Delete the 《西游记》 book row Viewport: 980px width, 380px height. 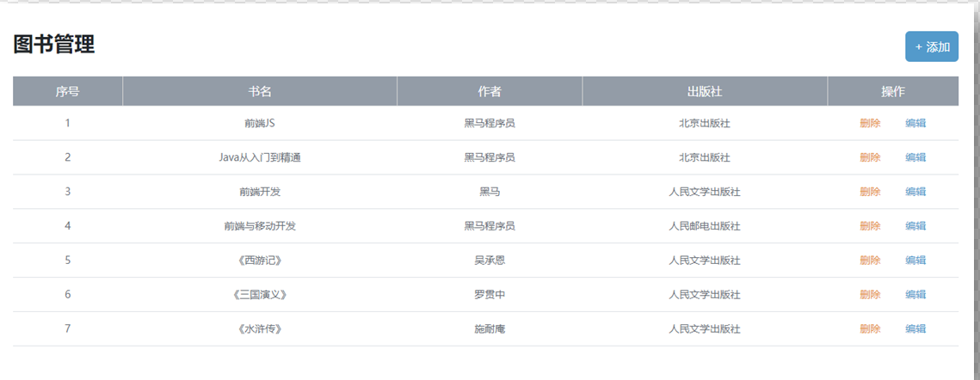[870, 260]
